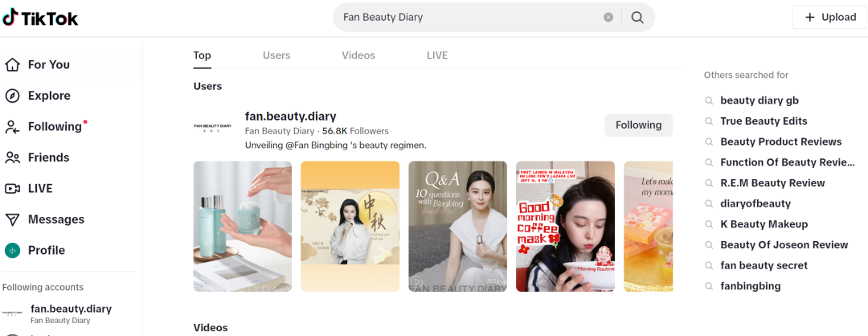Open the Good morning coffee mask video
The image size is (868, 336).
point(565,227)
